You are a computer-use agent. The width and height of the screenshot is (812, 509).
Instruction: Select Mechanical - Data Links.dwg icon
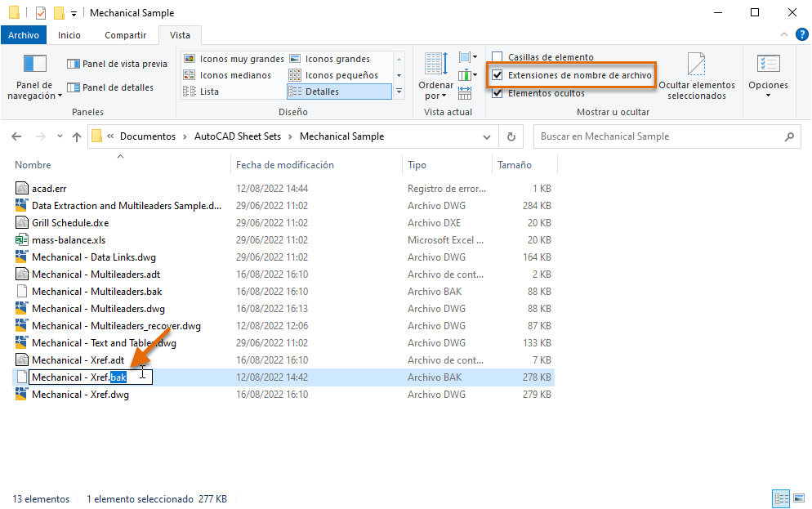pyautogui.click(x=22, y=257)
